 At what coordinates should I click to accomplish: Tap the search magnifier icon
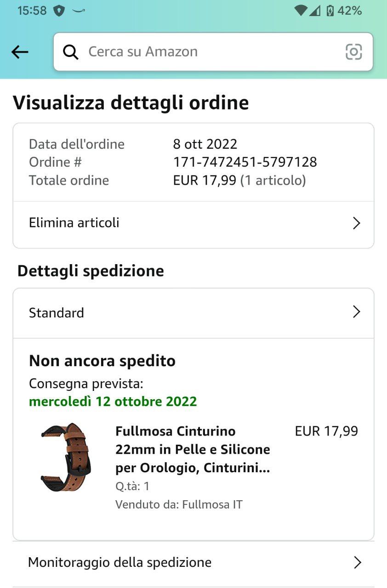71,52
